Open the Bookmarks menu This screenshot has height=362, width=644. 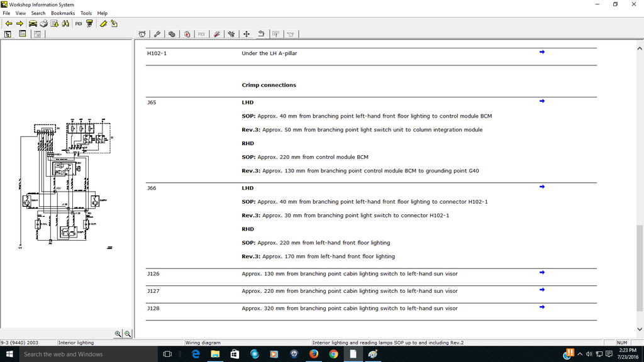coord(62,13)
